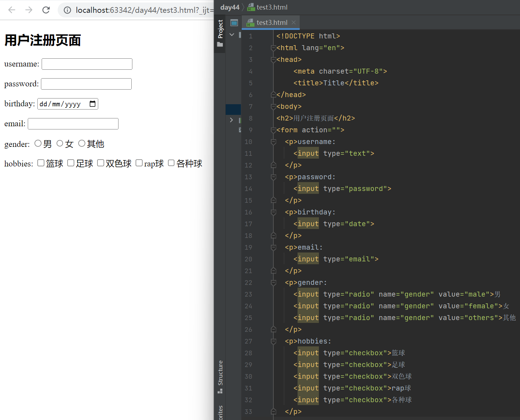The image size is (520, 420).
Task: Fold the password paragraph at line 13
Action: pos(273,177)
